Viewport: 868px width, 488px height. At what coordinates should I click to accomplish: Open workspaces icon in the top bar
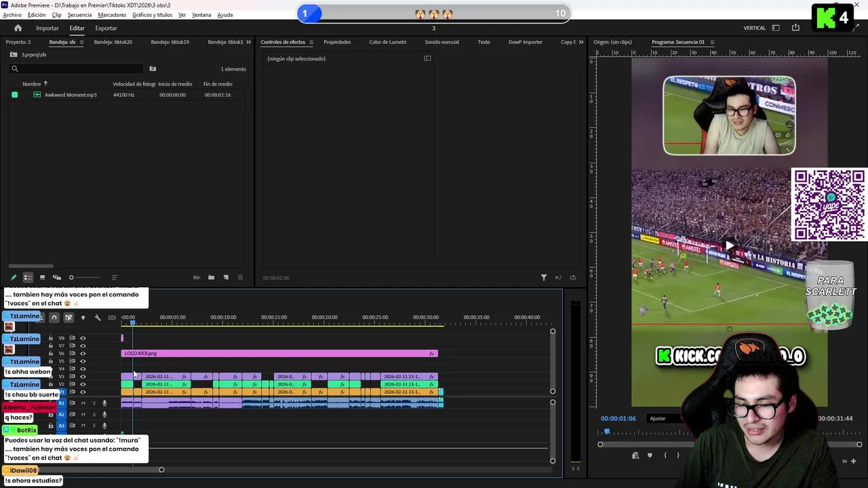point(776,28)
